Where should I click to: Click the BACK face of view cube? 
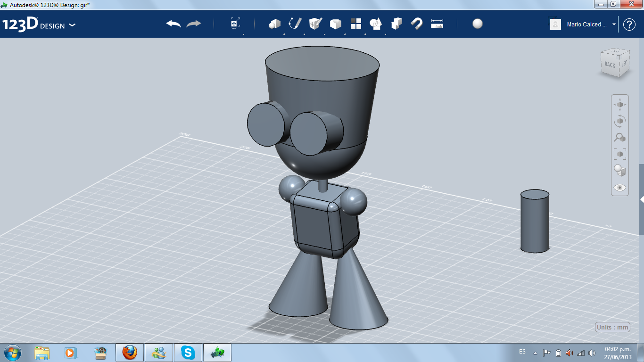point(610,65)
